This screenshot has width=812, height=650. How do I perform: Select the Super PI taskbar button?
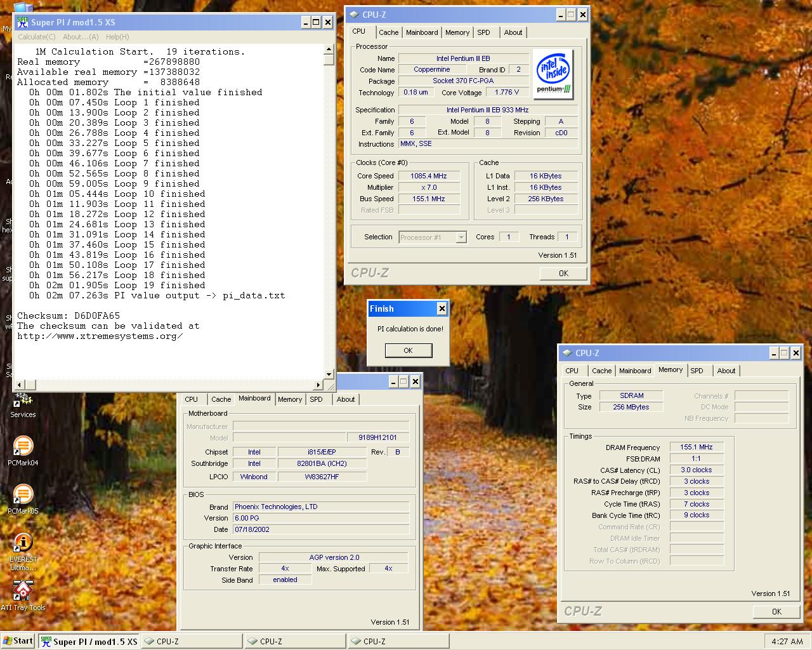pyautogui.click(x=89, y=641)
